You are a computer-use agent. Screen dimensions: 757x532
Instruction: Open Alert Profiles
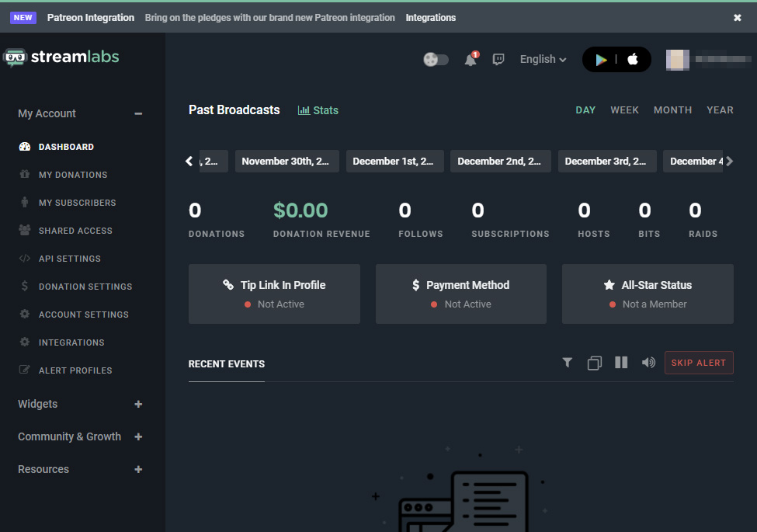click(75, 370)
